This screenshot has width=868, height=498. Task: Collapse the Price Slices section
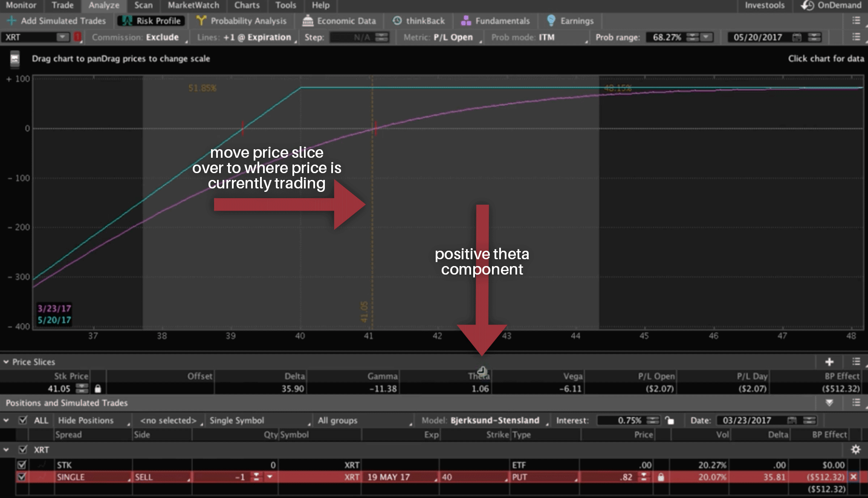point(6,362)
